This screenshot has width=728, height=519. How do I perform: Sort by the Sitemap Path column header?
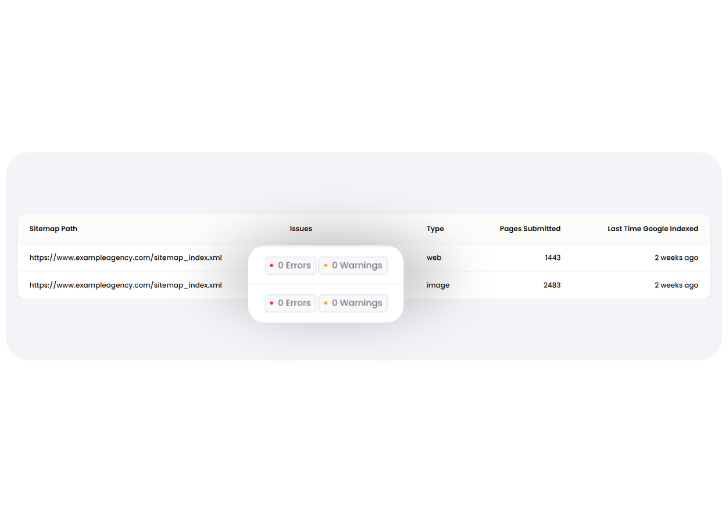coord(53,229)
